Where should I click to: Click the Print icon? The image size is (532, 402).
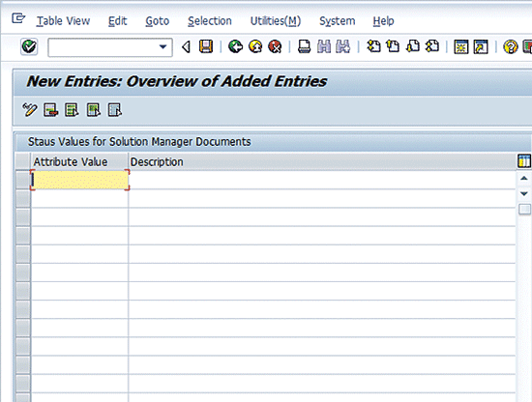[x=304, y=46]
